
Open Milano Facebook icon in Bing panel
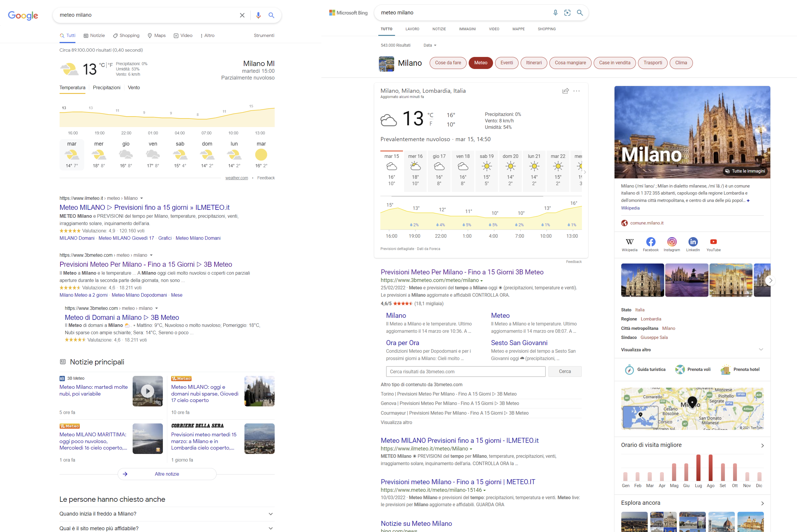(651, 242)
